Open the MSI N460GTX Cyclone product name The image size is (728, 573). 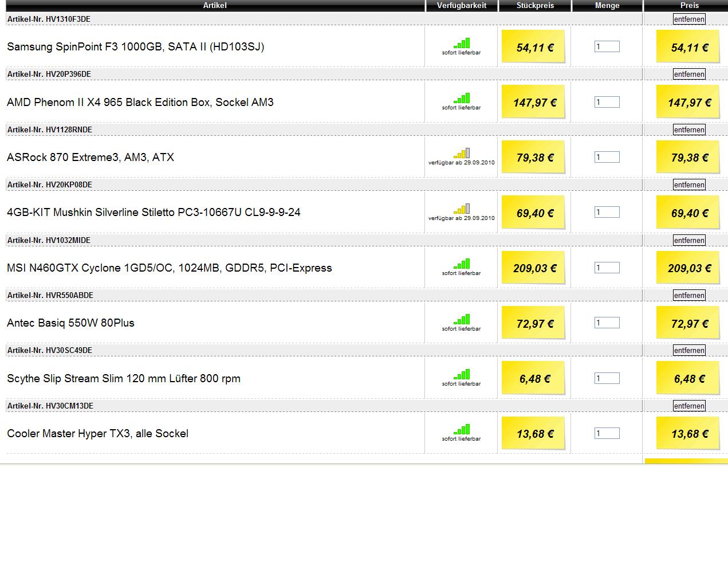(x=170, y=268)
